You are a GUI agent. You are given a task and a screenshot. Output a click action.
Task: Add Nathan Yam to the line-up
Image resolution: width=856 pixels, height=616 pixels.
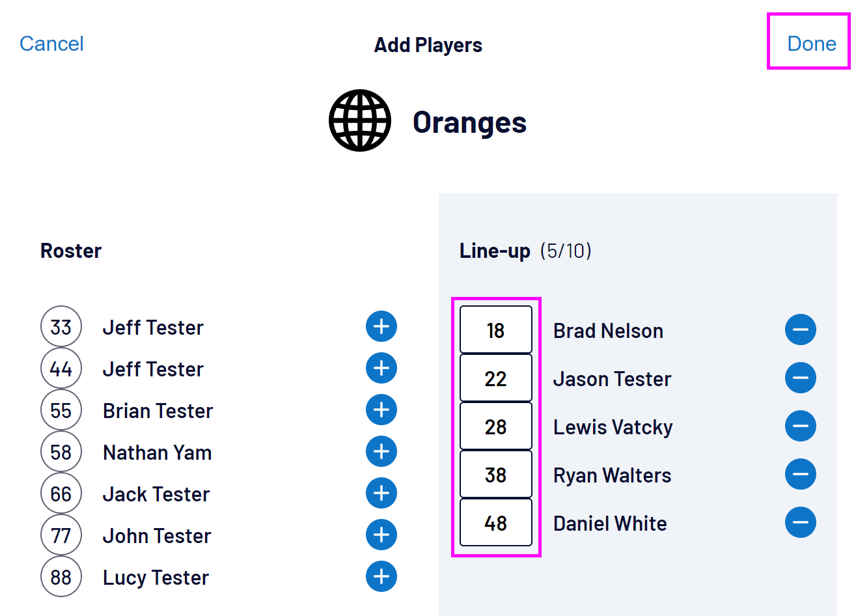point(381,451)
